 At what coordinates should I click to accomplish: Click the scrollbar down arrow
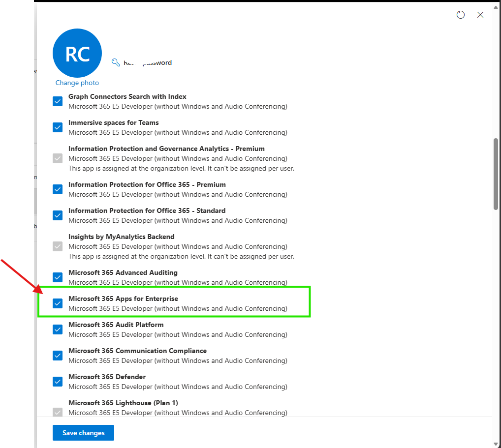click(496, 444)
